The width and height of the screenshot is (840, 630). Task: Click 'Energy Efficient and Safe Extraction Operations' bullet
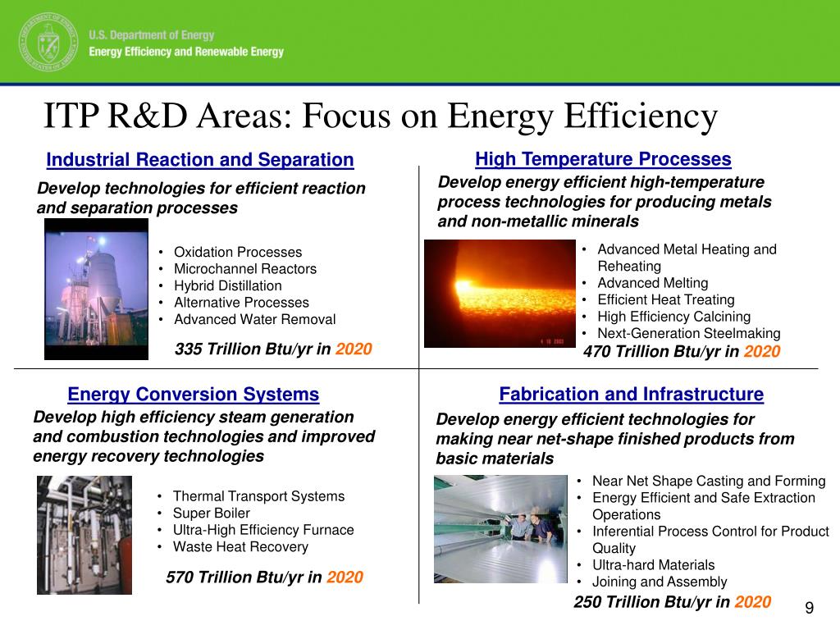click(704, 505)
